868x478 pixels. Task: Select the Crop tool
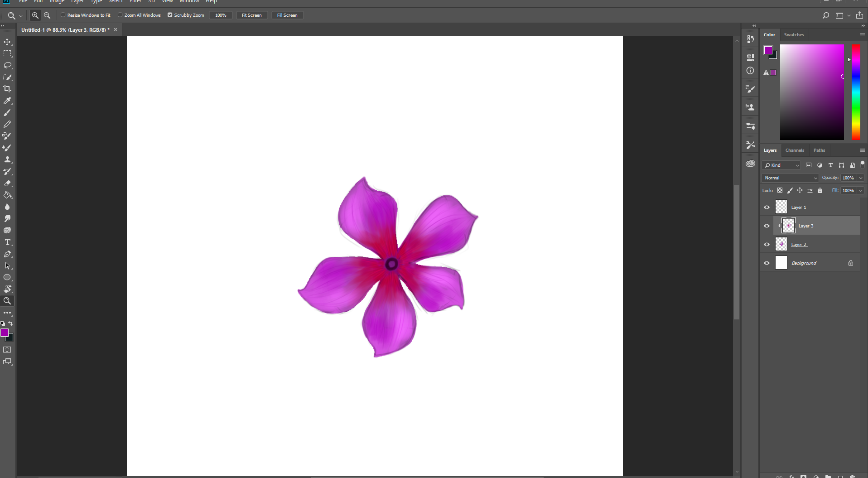[7, 89]
